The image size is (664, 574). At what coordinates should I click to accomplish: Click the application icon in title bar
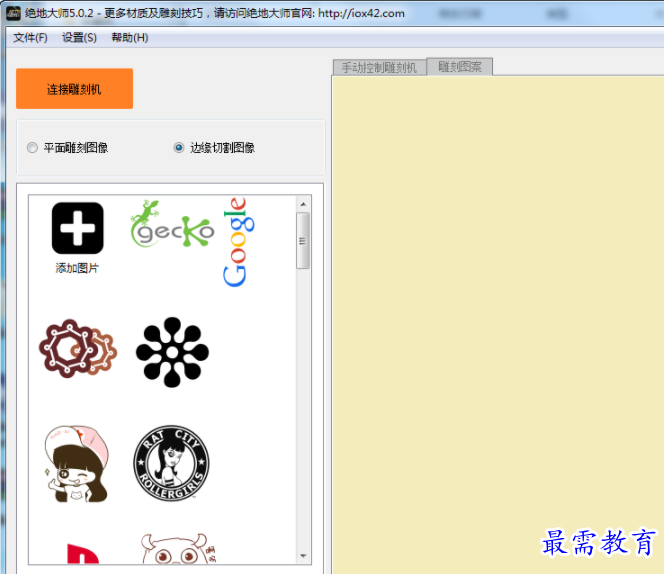[x=13, y=13]
